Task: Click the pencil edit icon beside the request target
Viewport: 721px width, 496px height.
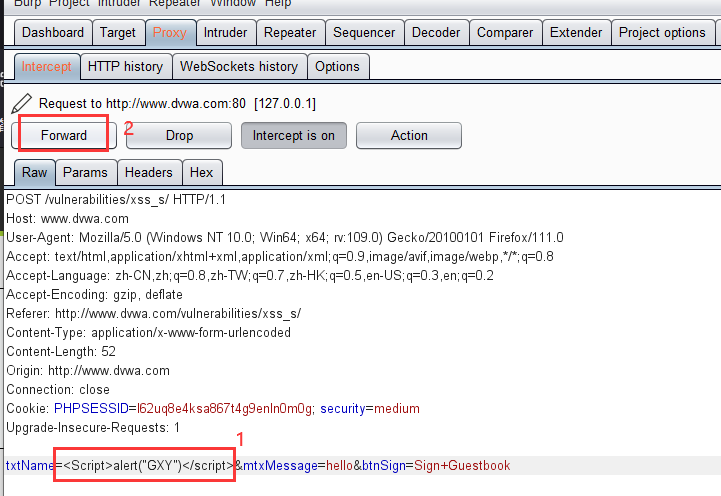Action: pyautogui.click(x=22, y=103)
